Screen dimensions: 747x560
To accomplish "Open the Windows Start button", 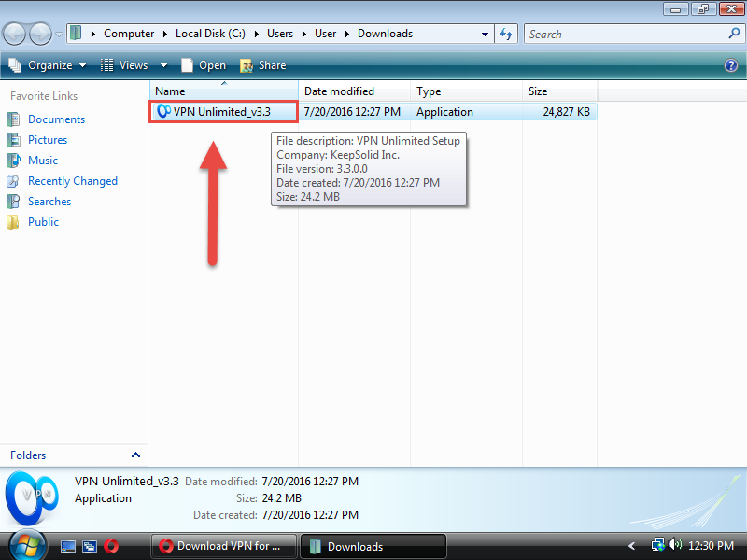I will pyautogui.click(x=27, y=546).
